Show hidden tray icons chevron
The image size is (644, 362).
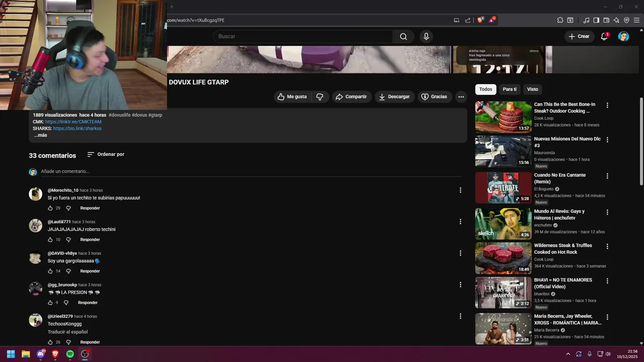pos(568,354)
